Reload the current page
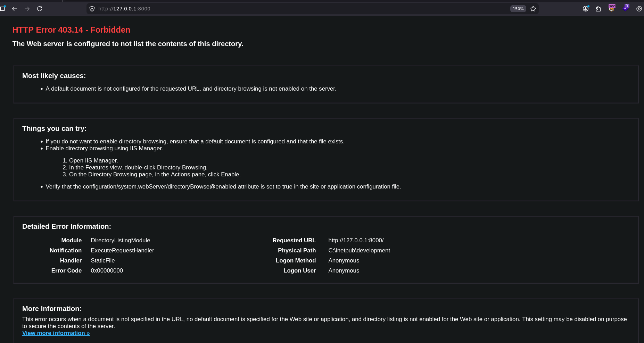 [40, 9]
